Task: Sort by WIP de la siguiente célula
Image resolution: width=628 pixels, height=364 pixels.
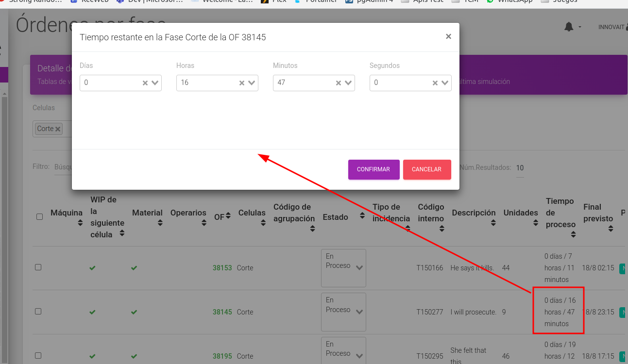Action: tap(122, 233)
